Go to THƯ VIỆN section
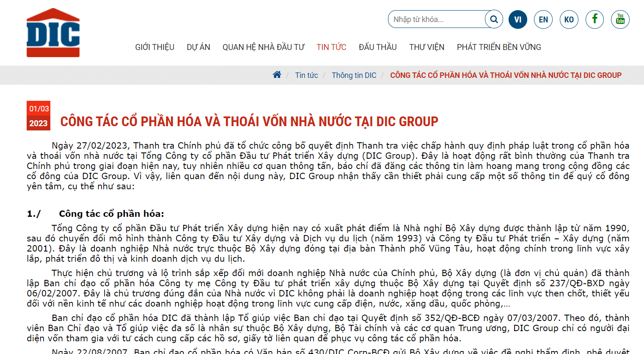644x354 pixels. pos(427,47)
